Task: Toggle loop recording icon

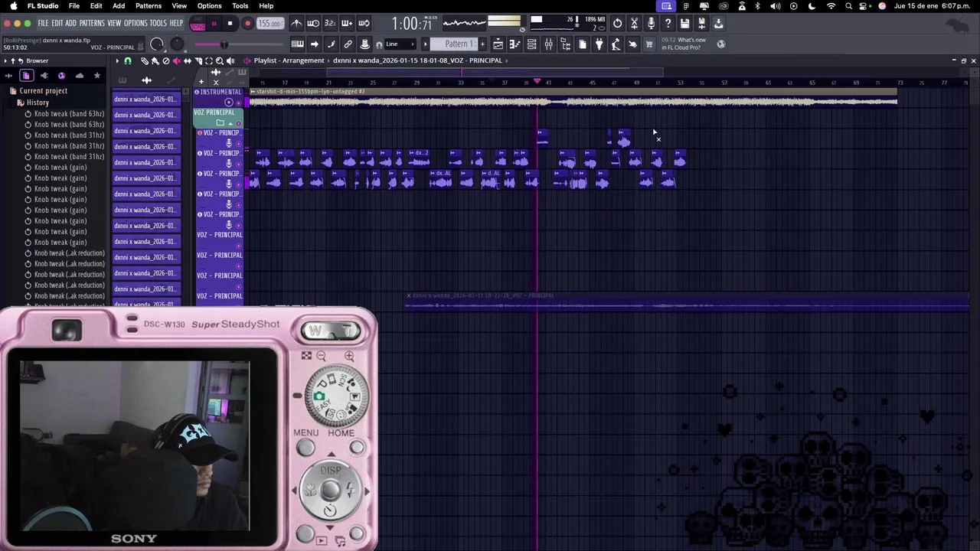Action: tap(364, 24)
